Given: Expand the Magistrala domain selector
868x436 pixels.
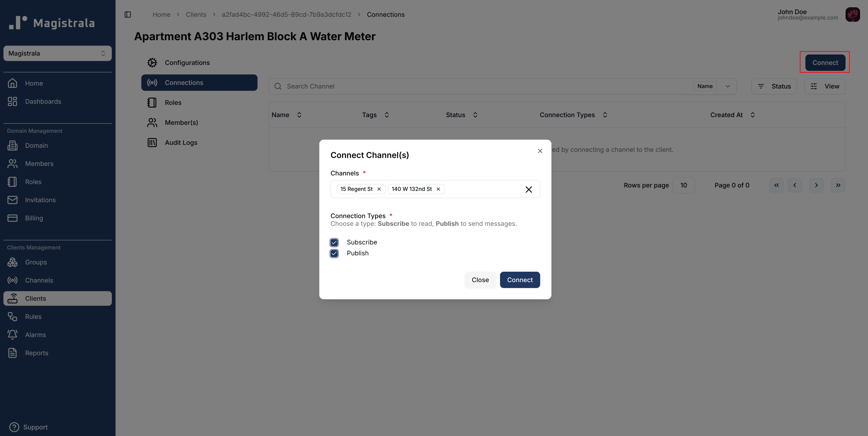Looking at the screenshot, I should [x=57, y=53].
